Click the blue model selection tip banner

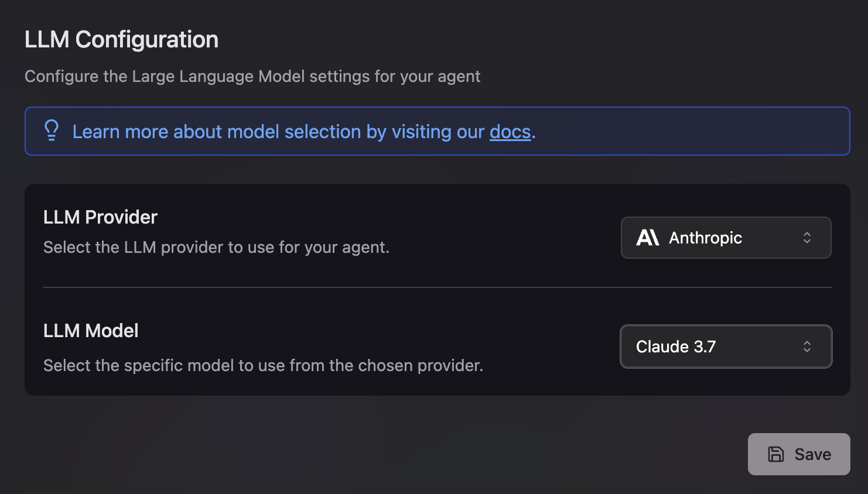(436, 131)
